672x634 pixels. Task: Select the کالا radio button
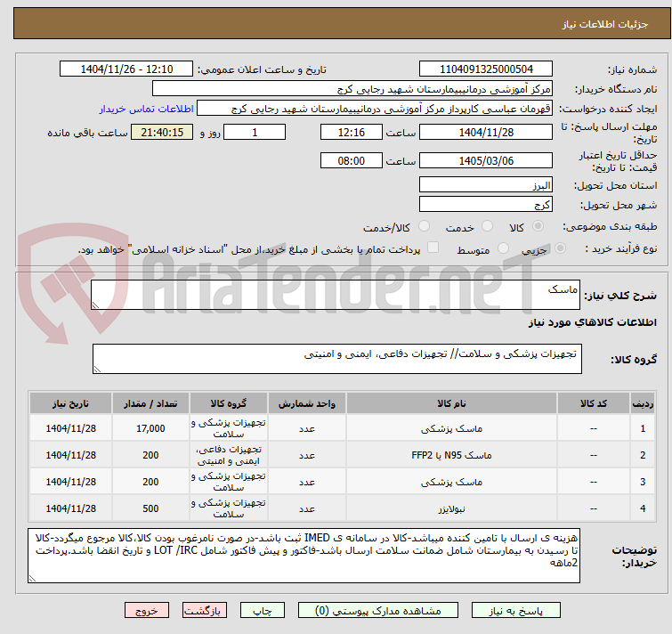(x=538, y=226)
